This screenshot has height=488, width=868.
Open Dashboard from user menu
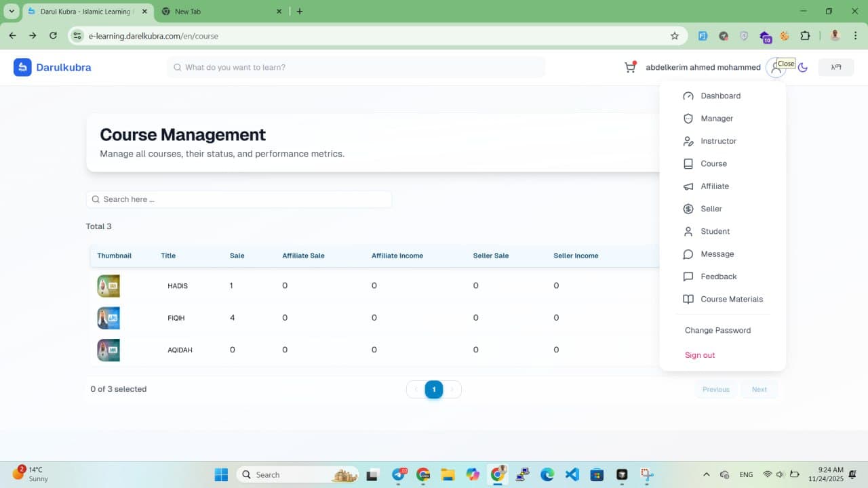click(720, 96)
